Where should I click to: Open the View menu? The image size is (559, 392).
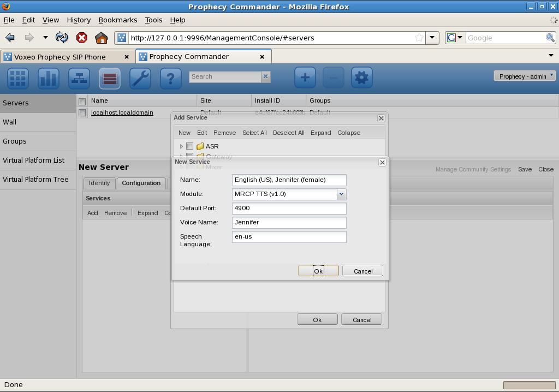point(51,20)
